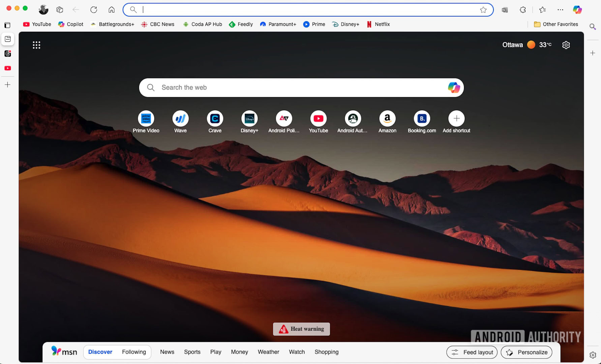Screen dimensions: 601x364
Task: Open the Copilot icon in the toolbar
Action: pyautogui.click(x=577, y=10)
